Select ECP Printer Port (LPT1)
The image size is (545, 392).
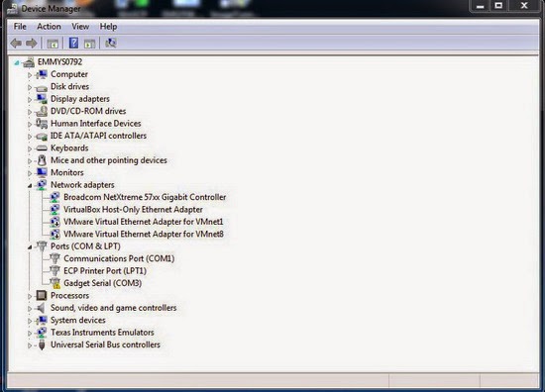pyautogui.click(x=105, y=271)
